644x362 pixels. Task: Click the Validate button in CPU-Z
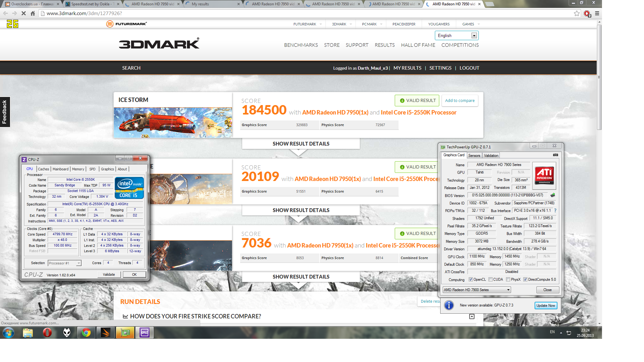tap(109, 274)
